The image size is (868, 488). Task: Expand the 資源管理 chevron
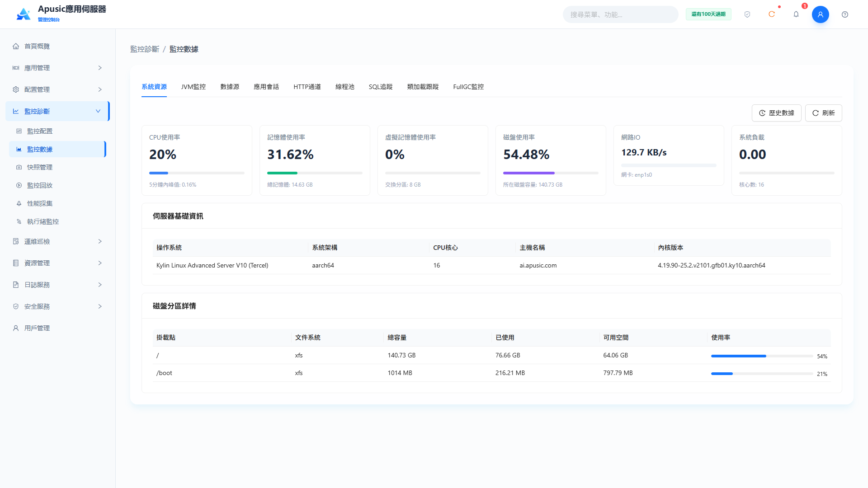point(100,263)
